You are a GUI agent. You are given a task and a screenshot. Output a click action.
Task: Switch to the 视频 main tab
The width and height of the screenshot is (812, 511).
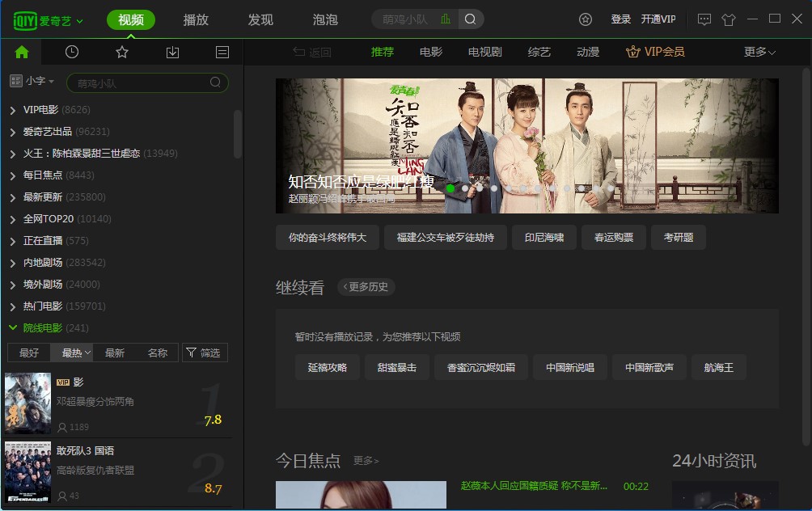(x=131, y=19)
